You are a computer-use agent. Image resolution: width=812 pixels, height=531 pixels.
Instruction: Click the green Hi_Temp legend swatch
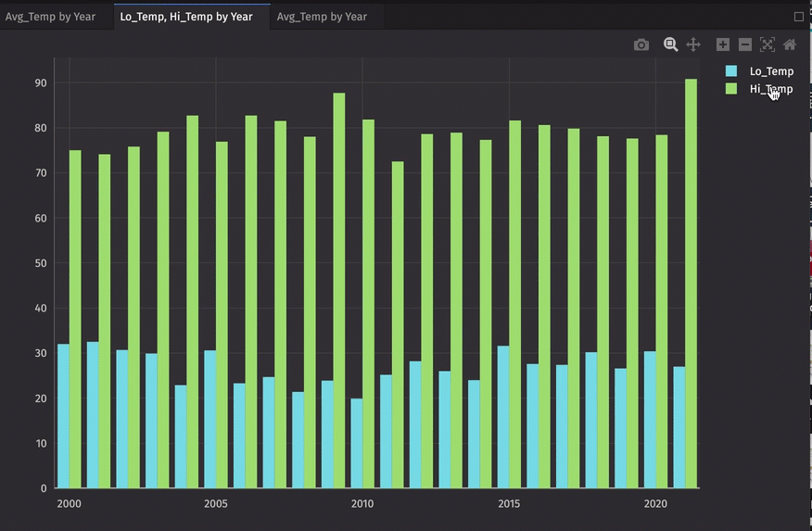(x=731, y=89)
